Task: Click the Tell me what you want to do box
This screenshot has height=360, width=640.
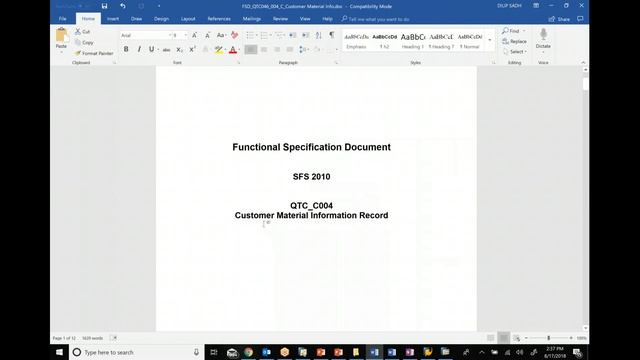Action: pyautogui.click(x=376, y=19)
